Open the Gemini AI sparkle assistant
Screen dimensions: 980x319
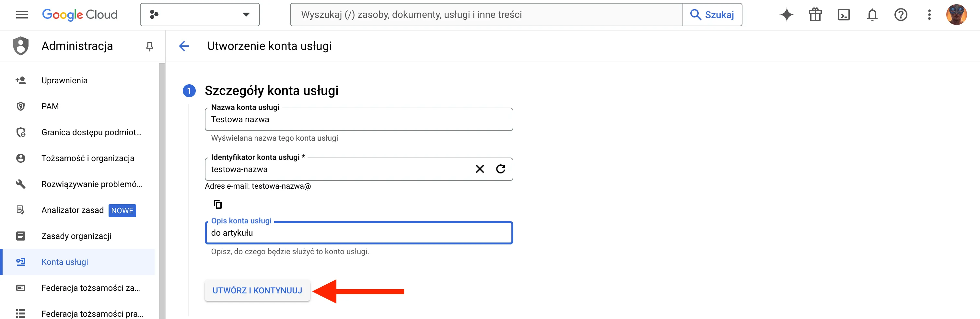click(x=787, y=15)
